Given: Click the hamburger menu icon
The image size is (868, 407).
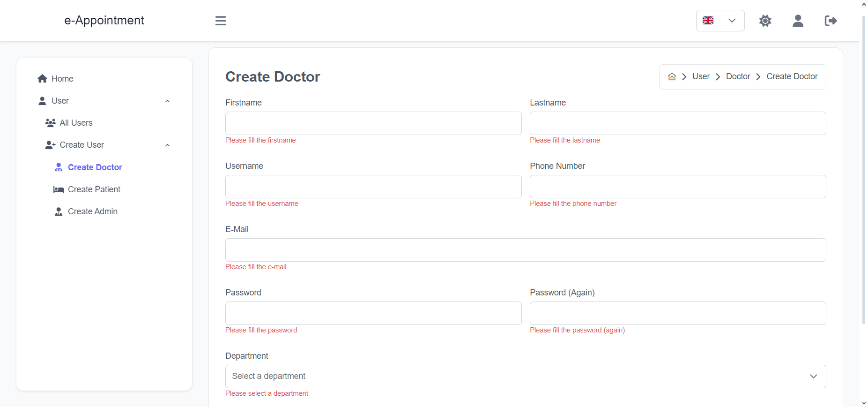Looking at the screenshot, I should coord(221,21).
